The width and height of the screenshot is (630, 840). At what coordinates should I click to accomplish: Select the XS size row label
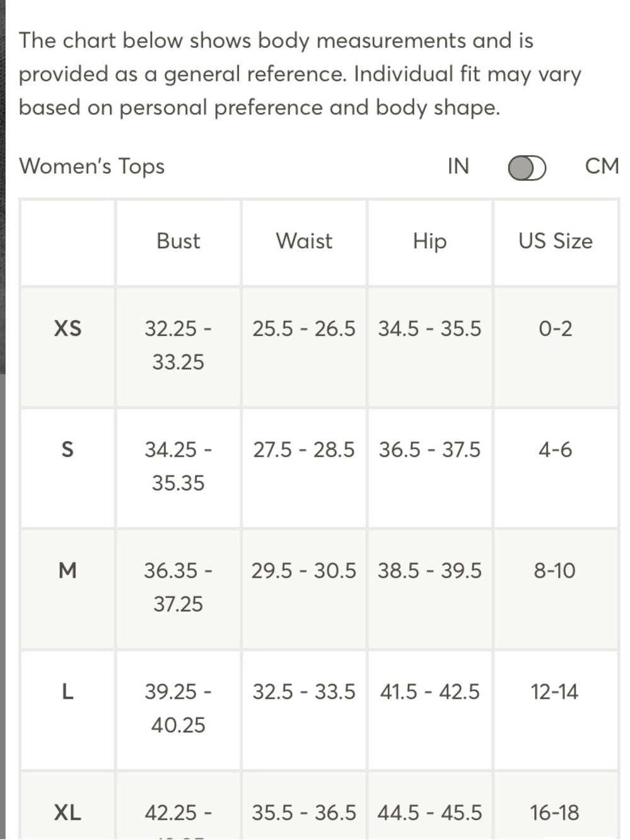click(x=67, y=328)
